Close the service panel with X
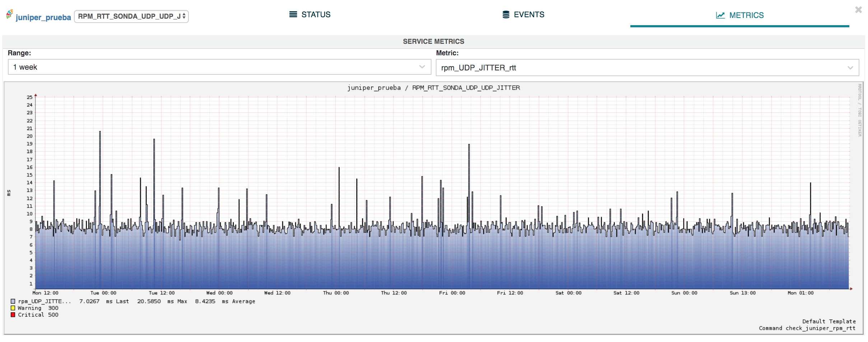This screenshot has width=868, height=342. (858, 10)
